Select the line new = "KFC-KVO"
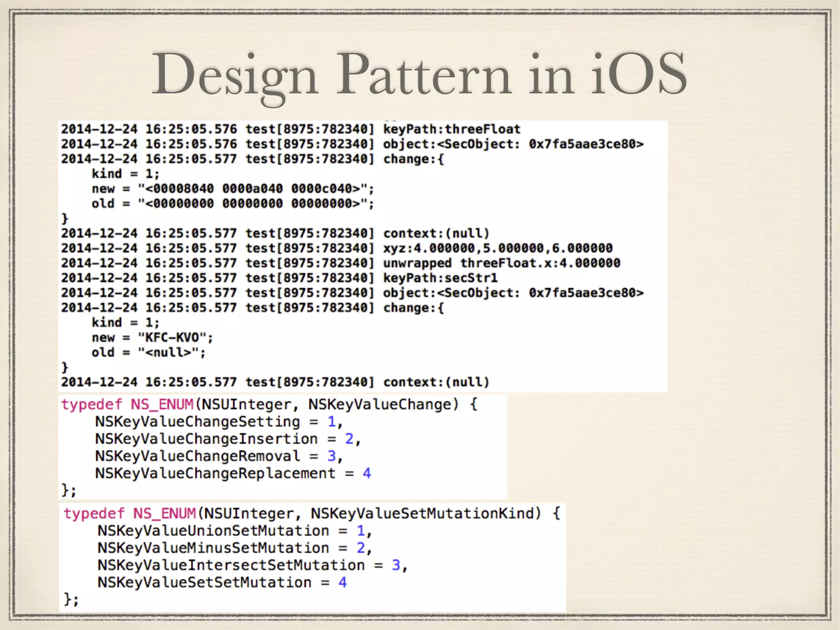The width and height of the screenshot is (840, 630). 153,338
